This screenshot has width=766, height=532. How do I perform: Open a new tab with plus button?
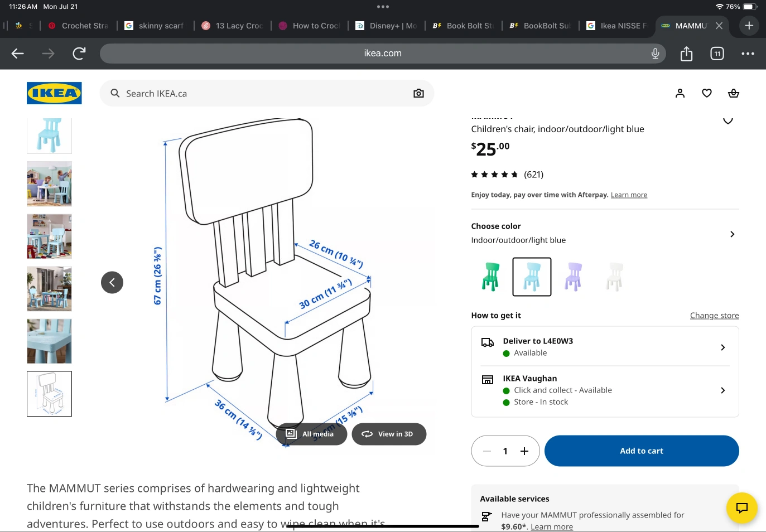(x=749, y=26)
